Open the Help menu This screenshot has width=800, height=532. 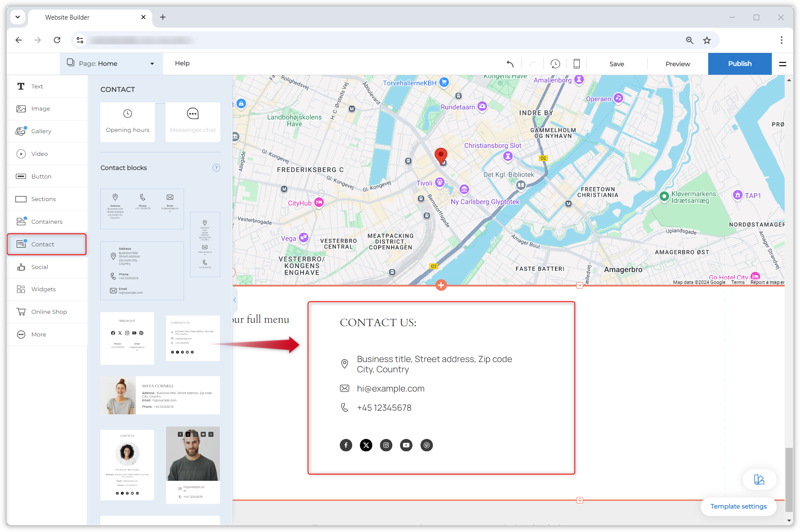coord(182,63)
